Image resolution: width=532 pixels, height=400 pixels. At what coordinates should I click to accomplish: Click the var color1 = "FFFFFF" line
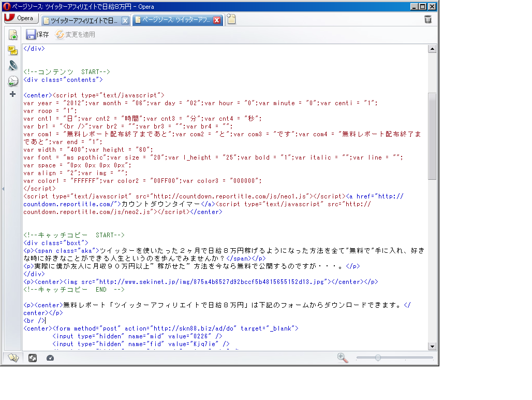point(142,181)
